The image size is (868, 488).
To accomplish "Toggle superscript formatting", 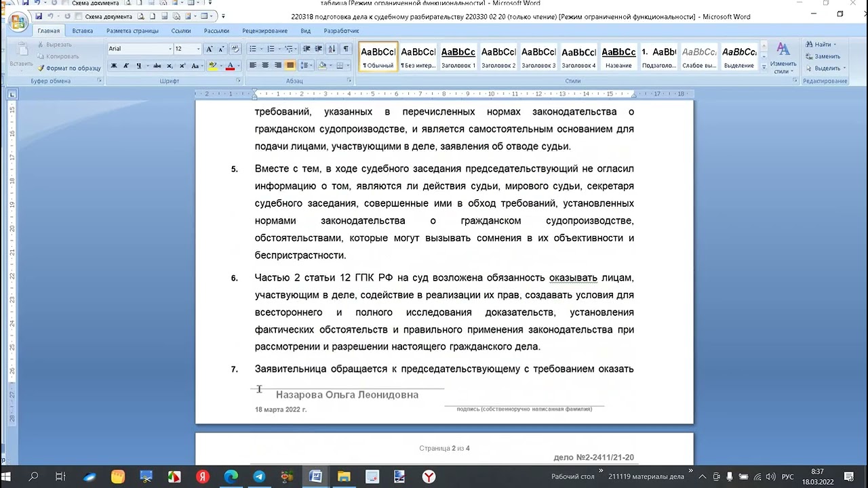I will pos(182,66).
